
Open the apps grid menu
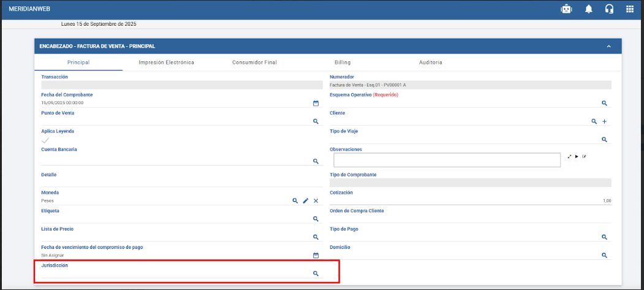[630, 9]
